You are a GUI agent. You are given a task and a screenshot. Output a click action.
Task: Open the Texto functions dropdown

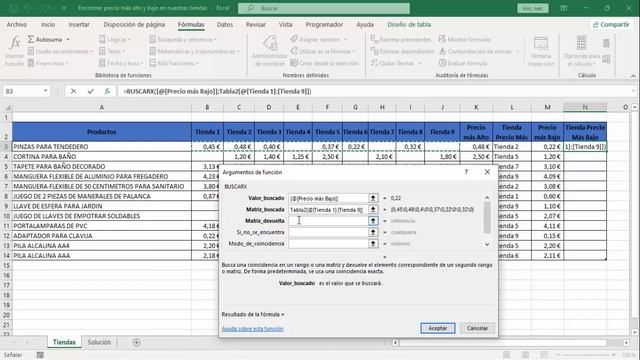click(112, 51)
